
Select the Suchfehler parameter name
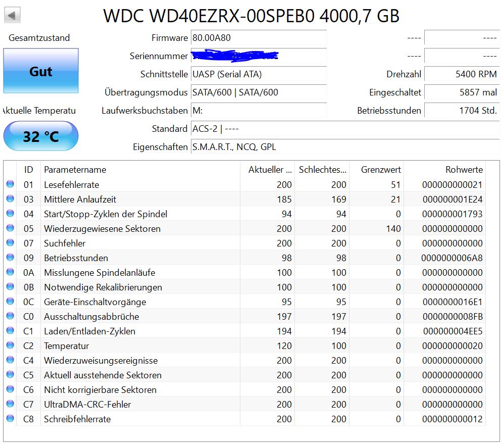(x=65, y=243)
